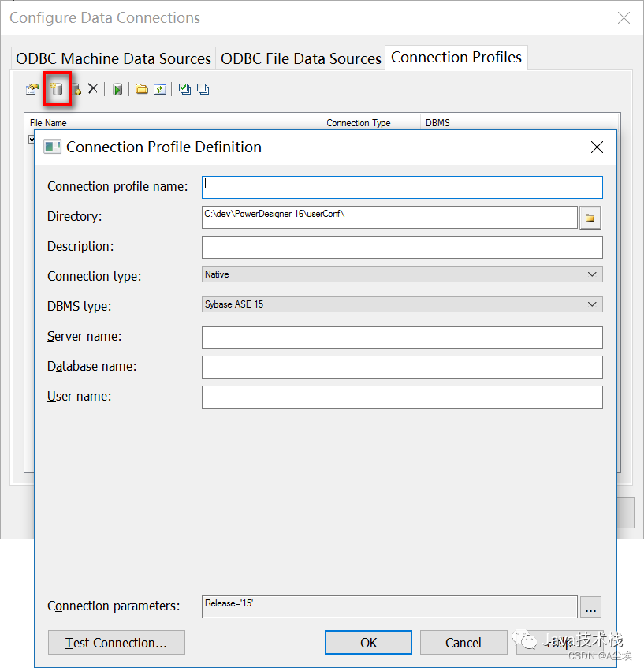The height and width of the screenshot is (668, 644).
Task: Click the Delete X toolbar icon
Action: click(x=93, y=88)
